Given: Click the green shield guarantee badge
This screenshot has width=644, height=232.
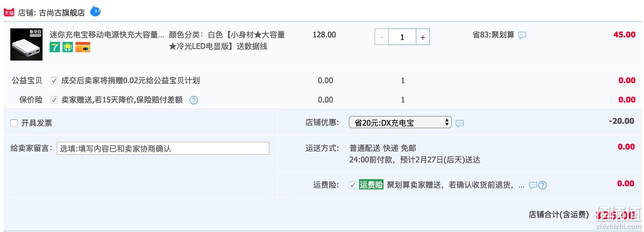Looking at the screenshot, I should [68, 47].
